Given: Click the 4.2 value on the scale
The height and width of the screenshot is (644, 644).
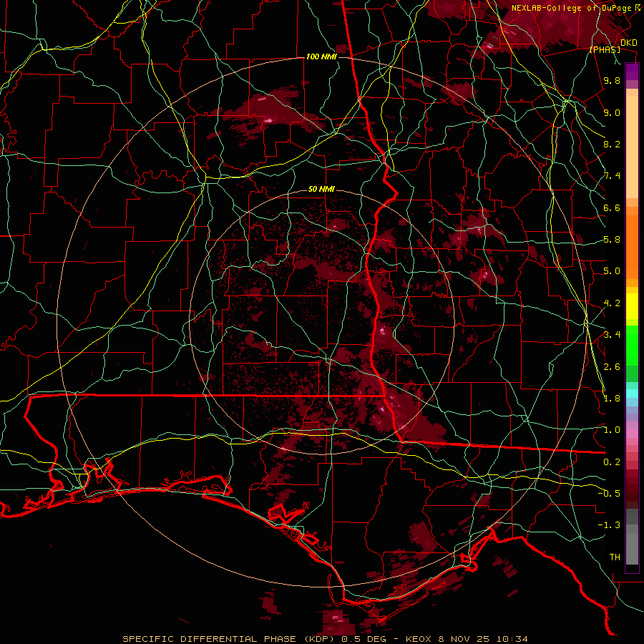Looking at the screenshot, I should pos(612,303).
